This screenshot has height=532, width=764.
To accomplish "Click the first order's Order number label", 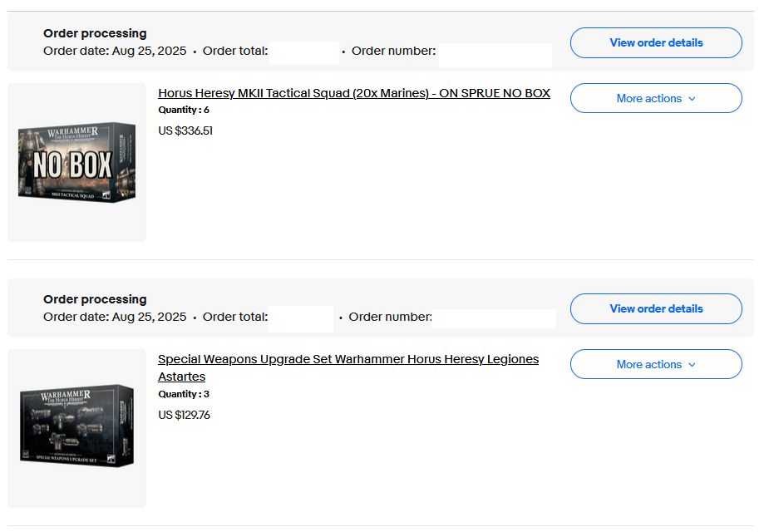I will click(393, 51).
